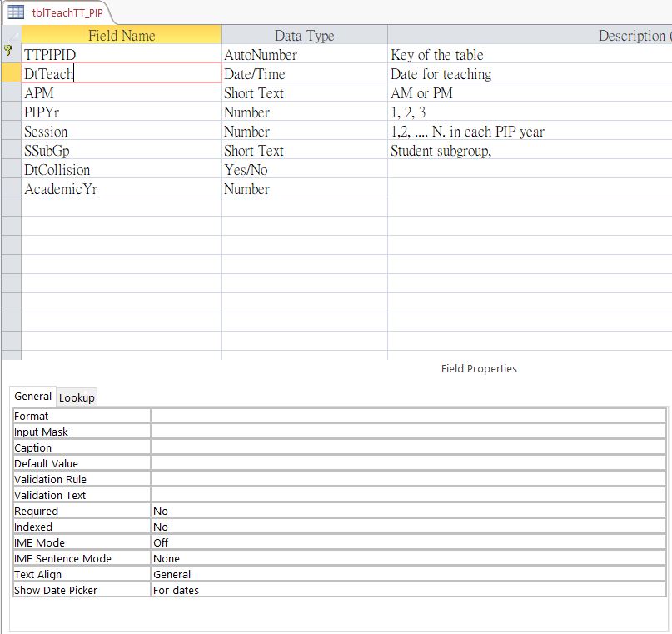Click the IME Mode value Off

pyautogui.click(x=408, y=542)
